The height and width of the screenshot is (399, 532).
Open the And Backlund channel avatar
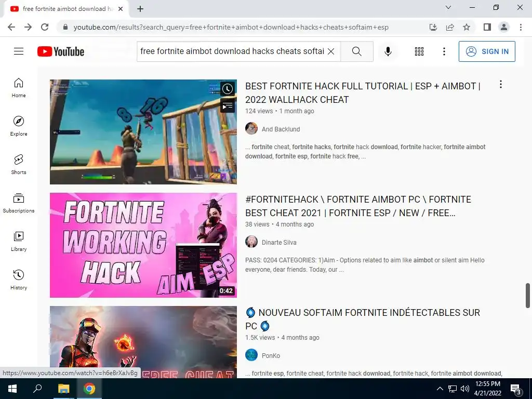tap(251, 129)
